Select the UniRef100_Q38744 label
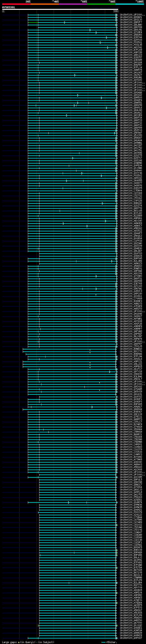 point(131,37)
